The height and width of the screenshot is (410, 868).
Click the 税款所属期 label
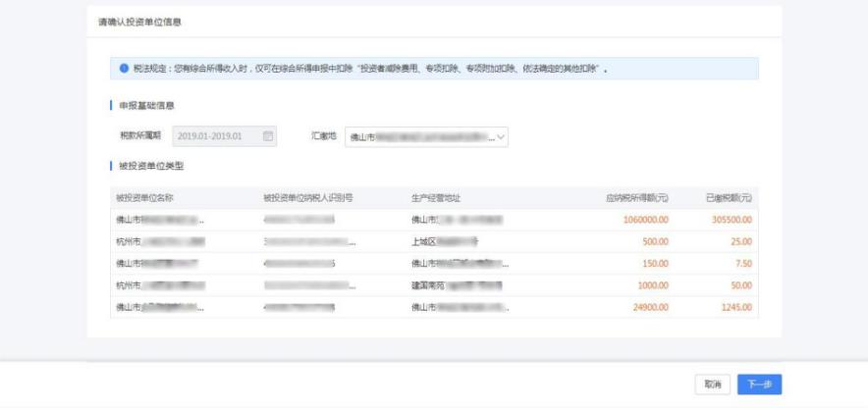(140, 135)
